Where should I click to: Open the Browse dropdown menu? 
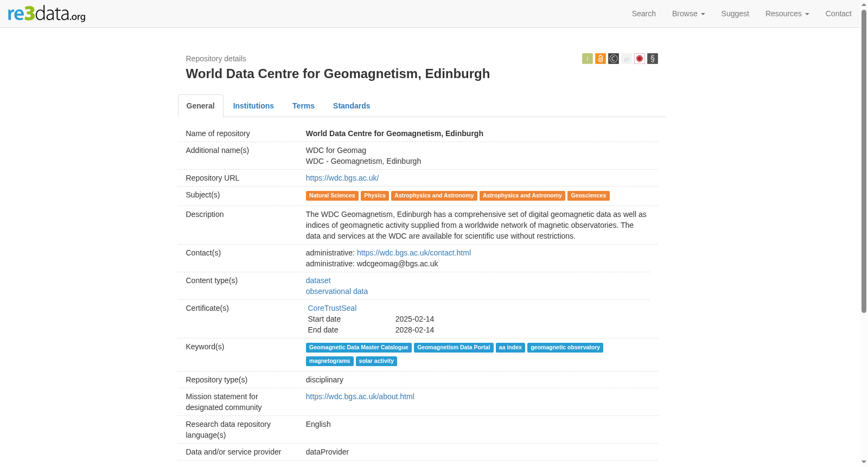tap(688, 14)
